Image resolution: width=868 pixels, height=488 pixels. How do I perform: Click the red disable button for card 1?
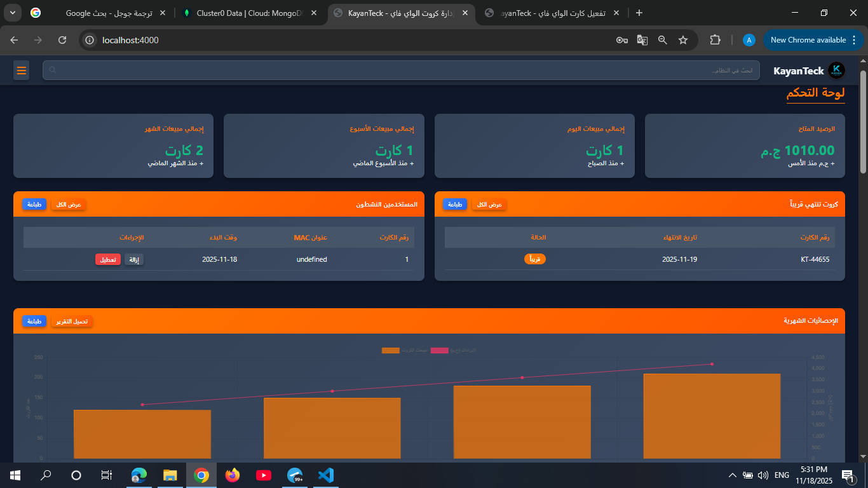point(108,259)
